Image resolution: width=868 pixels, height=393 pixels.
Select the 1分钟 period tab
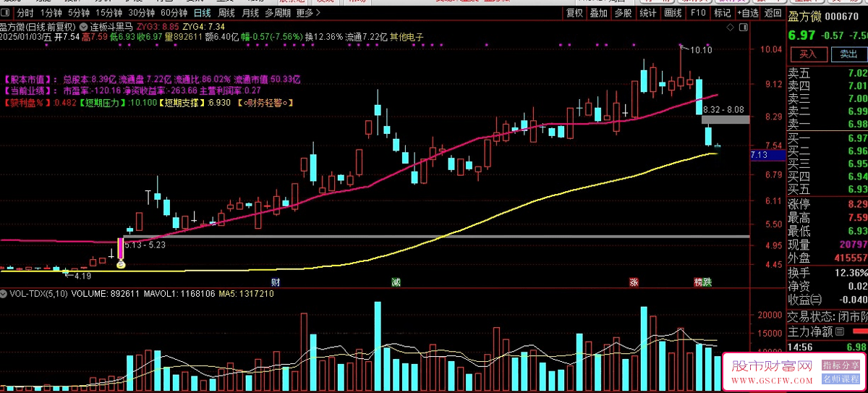[x=50, y=13]
